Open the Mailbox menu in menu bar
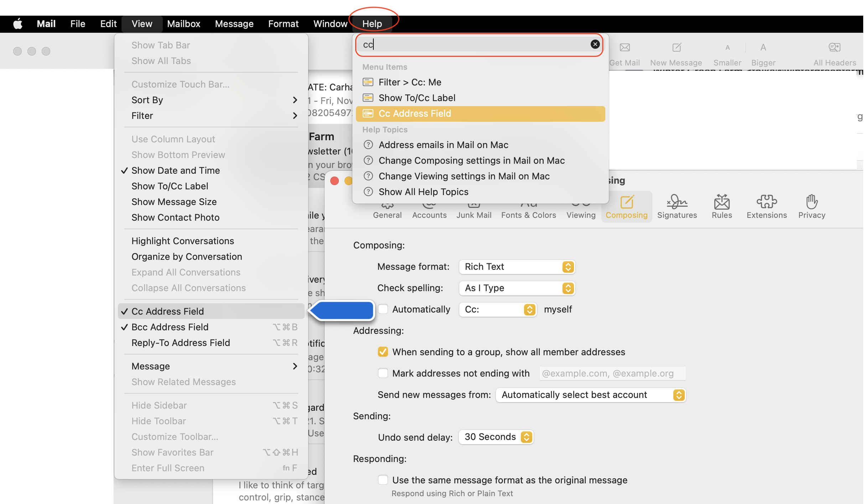This screenshot has height=504, width=865. tap(183, 24)
